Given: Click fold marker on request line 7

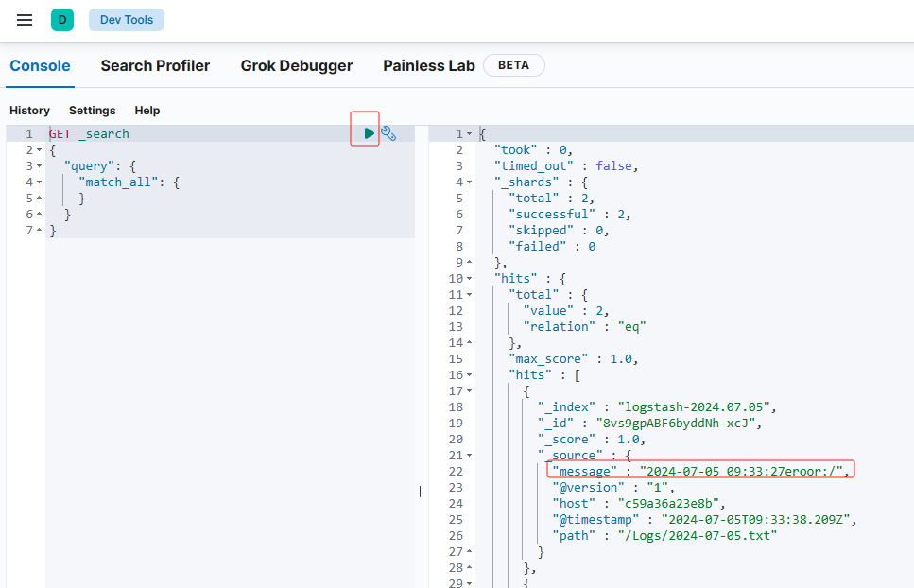Looking at the screenshot, I should (39, 230).
